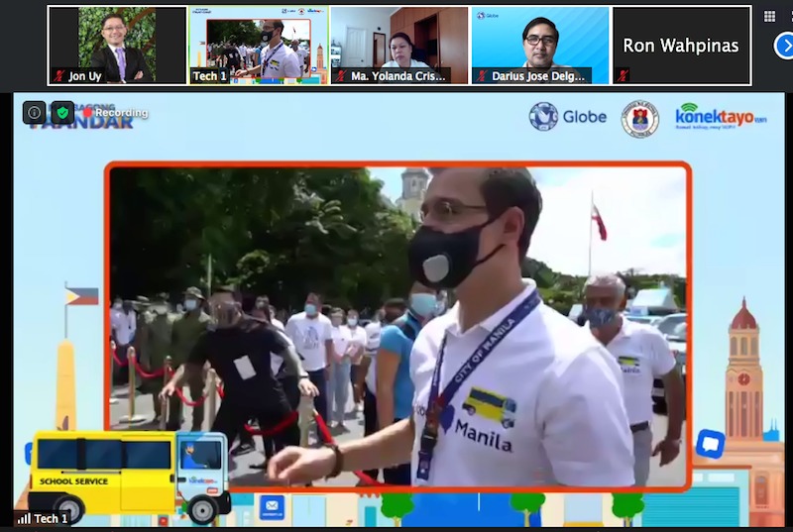This screenshot has height=532, width=793.
Task: Click the blue envelope contact icon
Action: pyautogui.click(x=272, y=506)
